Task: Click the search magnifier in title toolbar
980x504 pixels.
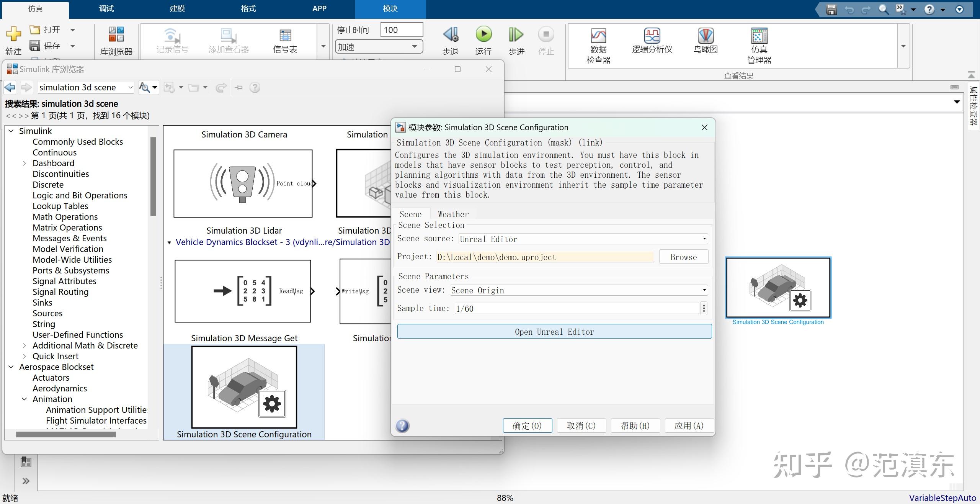Action: [884, 10]
